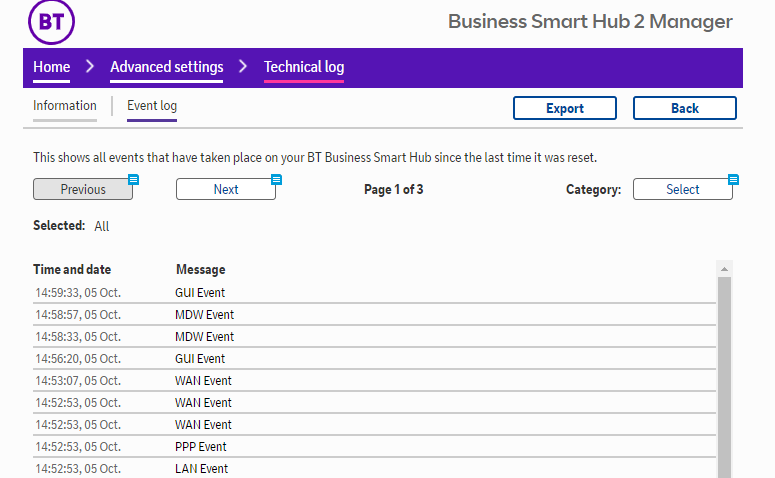This screenshot has height=478, width=775.
Task: Click the chevron after Advanced settings
Action: pos(243,67)
